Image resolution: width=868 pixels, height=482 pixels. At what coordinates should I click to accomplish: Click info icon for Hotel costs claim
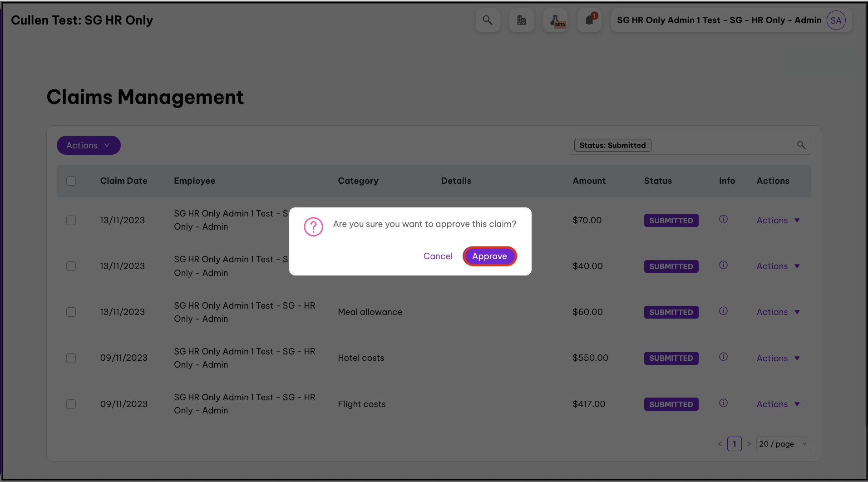[723, 357]
